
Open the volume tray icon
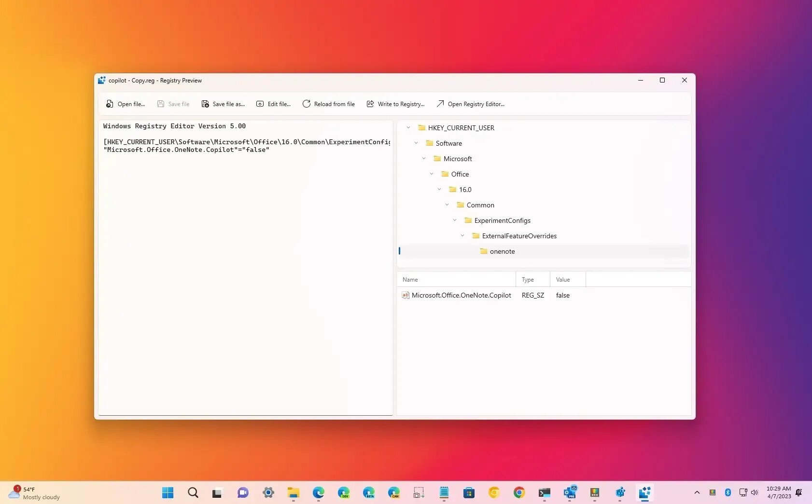pyautogui.click(x=755, y=492)
